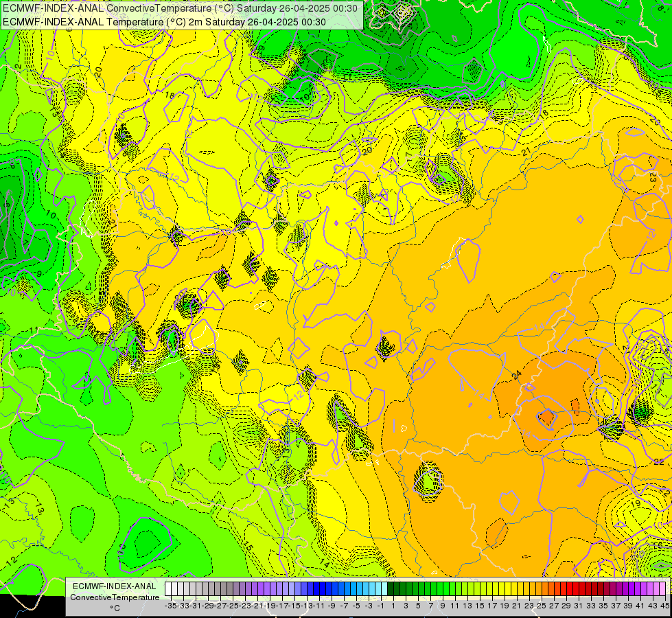The image size is (672, 618).
Task: Click the '15' contour label near bottom
Action: (248, 546)
